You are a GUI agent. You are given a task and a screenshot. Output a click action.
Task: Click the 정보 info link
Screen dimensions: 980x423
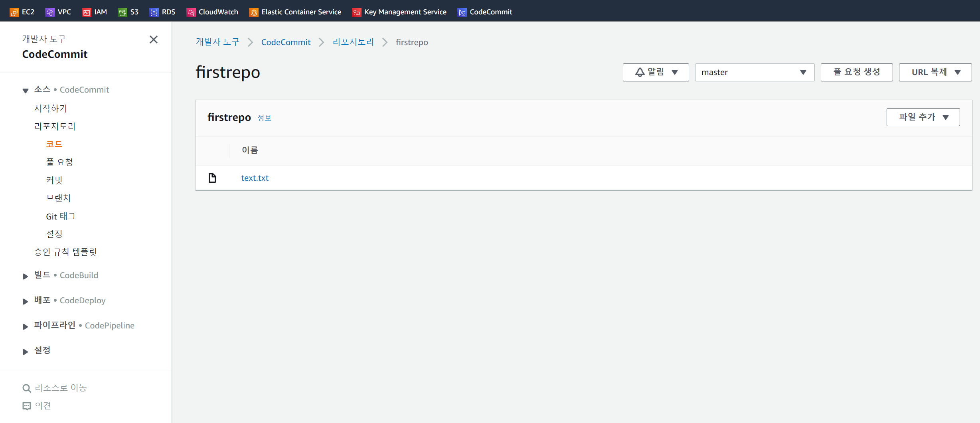(264, 118)
